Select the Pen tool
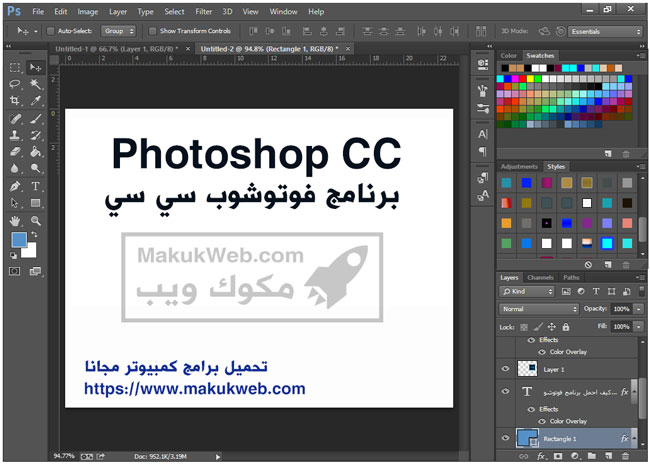650x464 pixels. pos(15,186)
